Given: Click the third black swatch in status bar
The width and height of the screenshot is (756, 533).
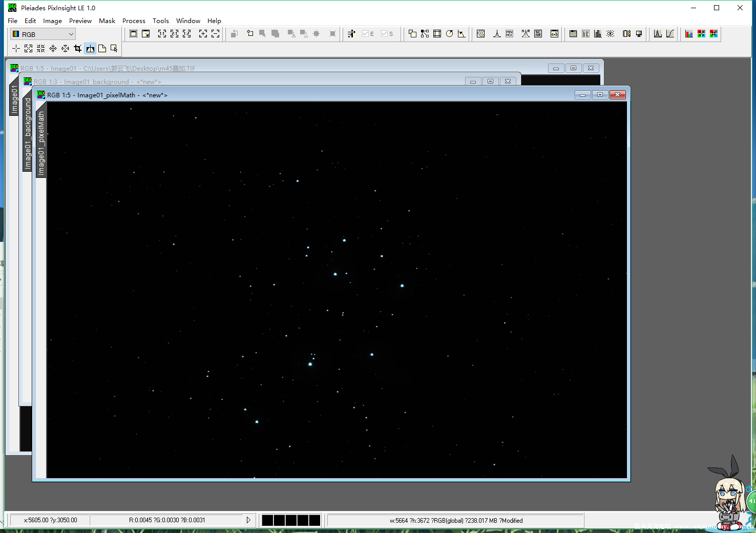Looking at the screenshot, I should [x=291, y=520].
